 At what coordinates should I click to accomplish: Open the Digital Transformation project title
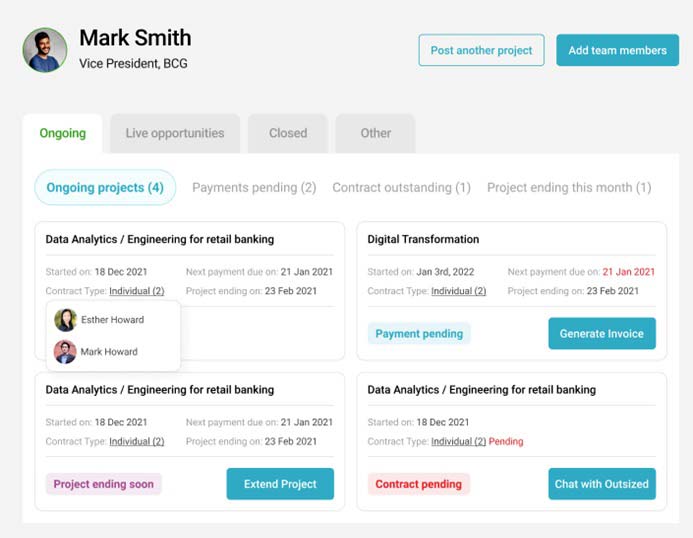423,239
